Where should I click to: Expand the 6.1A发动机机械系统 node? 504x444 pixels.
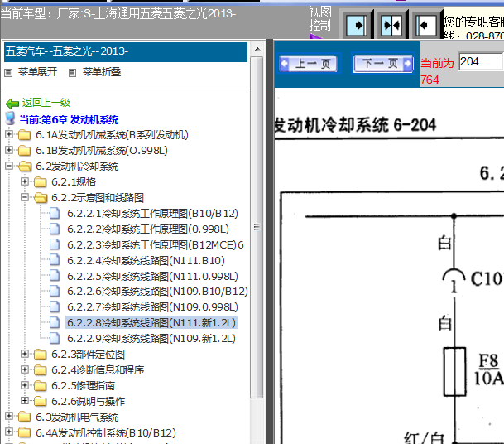point(9,134)
